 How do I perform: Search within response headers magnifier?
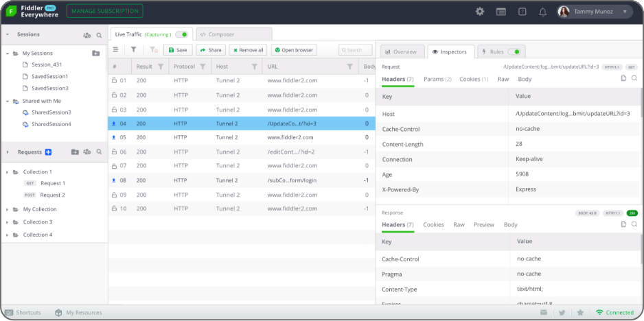[x=634, y=224]
